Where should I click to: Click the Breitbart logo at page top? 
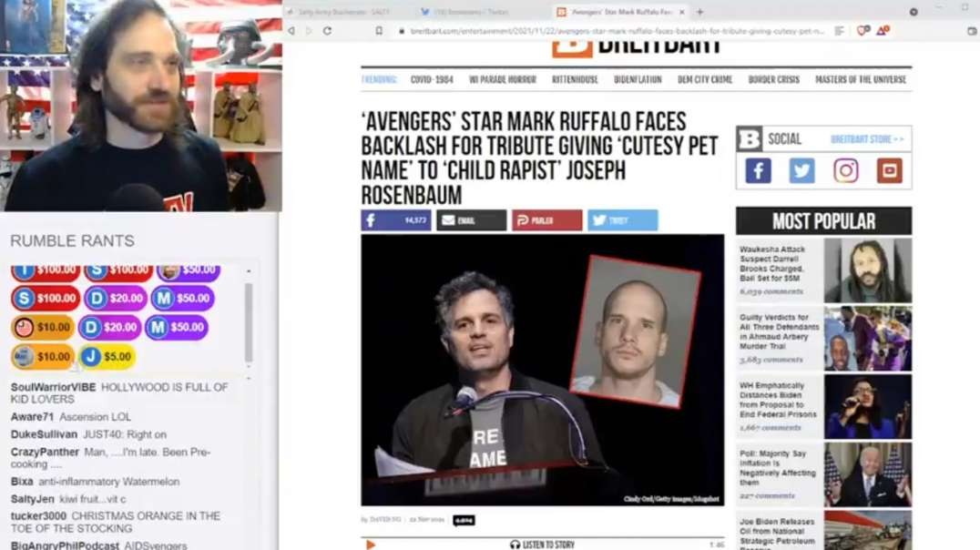(637, 48)
